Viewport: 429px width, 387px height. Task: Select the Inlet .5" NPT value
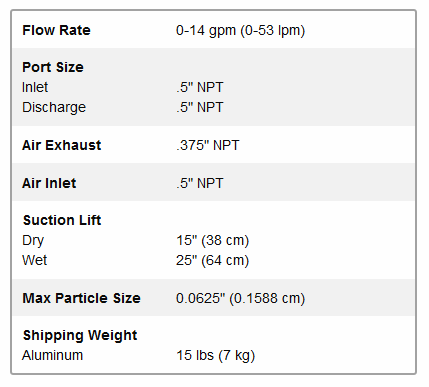click(x=200, y=87)
